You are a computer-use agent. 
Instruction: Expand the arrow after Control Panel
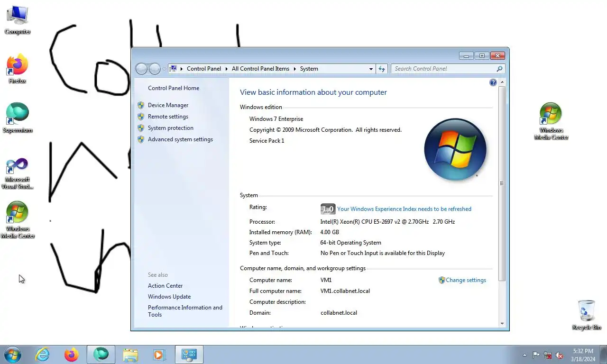[x=226, y=69]
